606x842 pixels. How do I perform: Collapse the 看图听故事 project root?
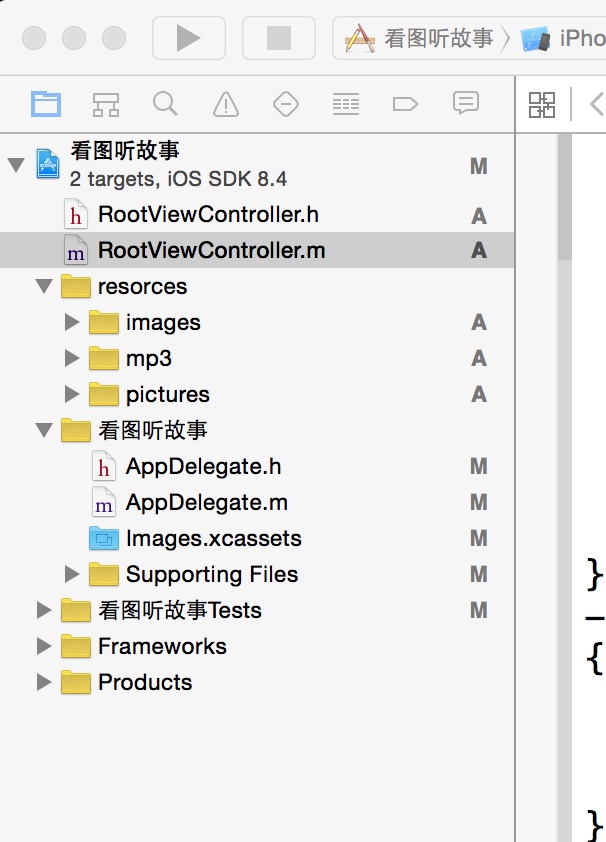[x=16, y=164]
